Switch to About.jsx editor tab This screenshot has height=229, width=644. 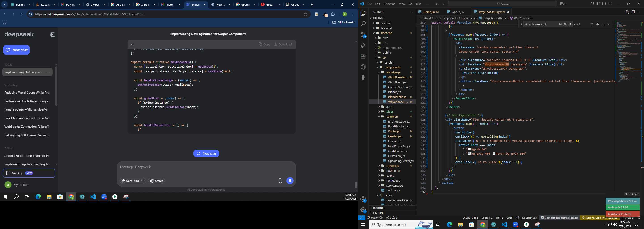pyautogui.click(x=458, y=12)
